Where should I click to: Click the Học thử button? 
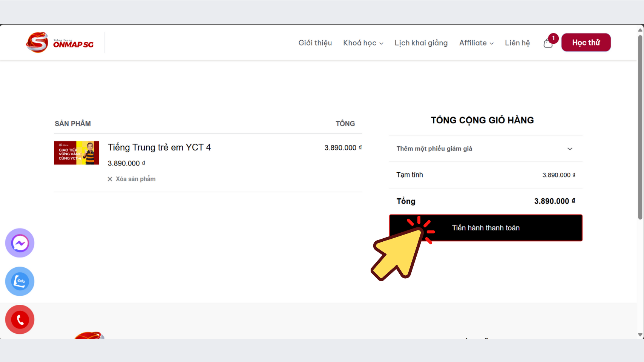click(586, 43)
